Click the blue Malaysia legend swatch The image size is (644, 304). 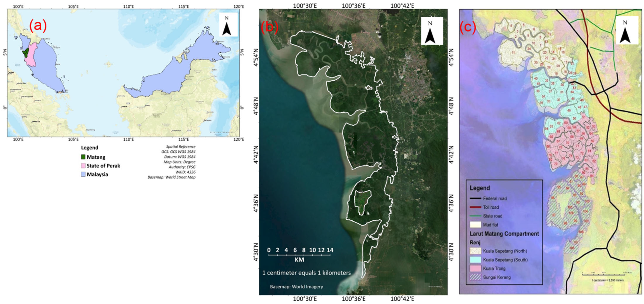[83, 174]
